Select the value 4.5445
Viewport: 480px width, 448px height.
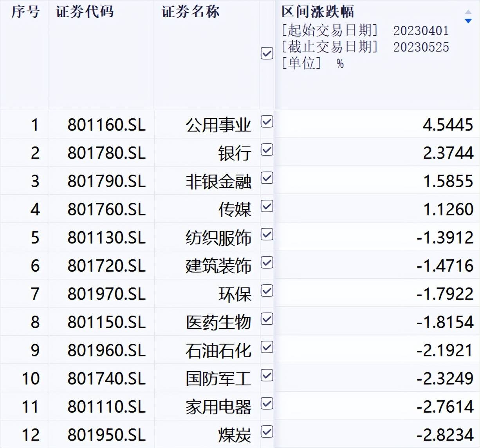point(448,125)
